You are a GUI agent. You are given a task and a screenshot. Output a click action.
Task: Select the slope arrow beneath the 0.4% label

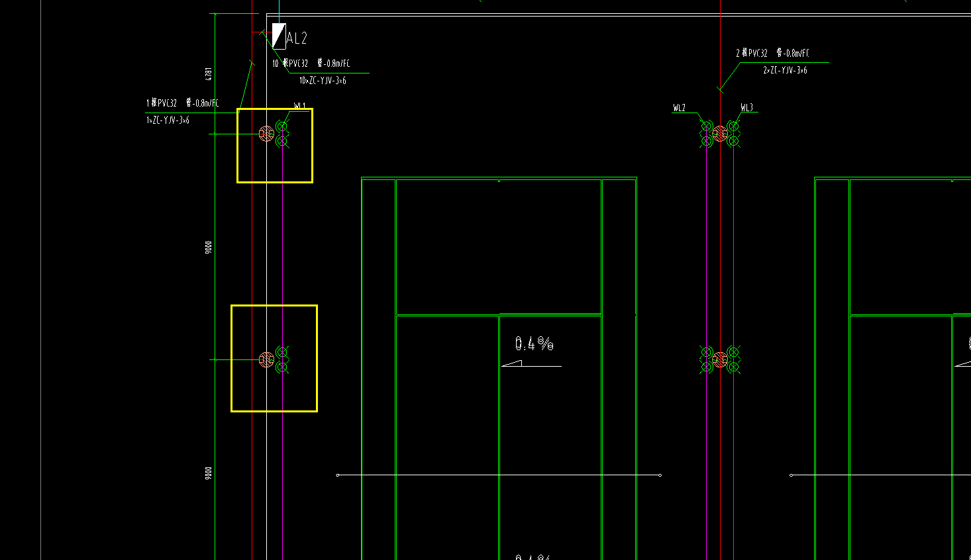pyautogui.click(x=531, y=363)
